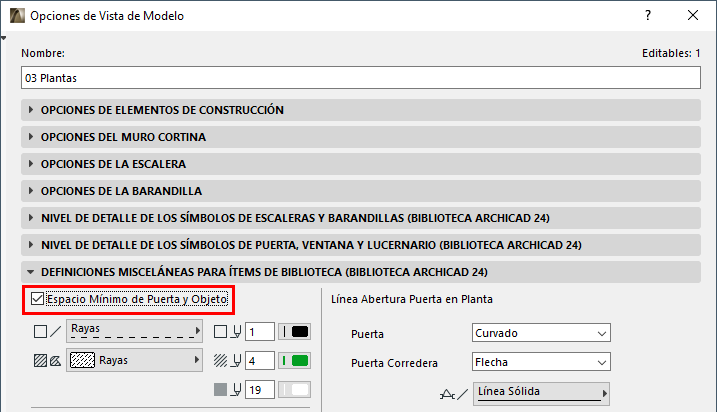
Task: Click the Nombre field containing 03 Plantas
Action: (x=361, y=78)
